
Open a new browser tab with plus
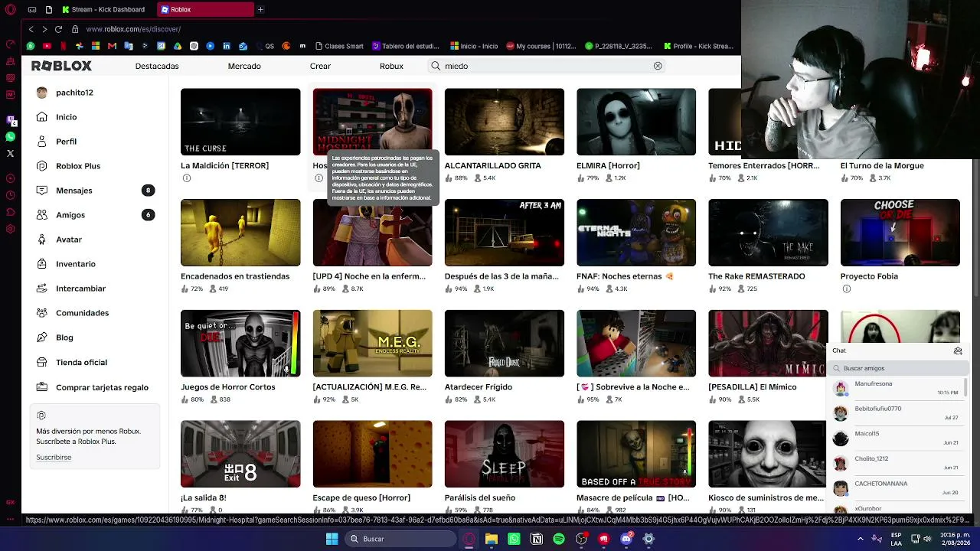coord(260,9)
